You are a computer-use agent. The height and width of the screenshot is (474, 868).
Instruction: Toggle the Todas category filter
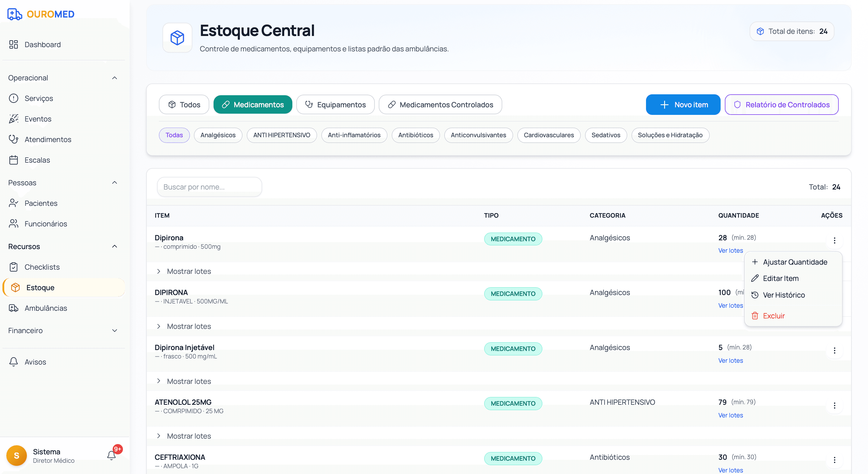click(174, 135)
